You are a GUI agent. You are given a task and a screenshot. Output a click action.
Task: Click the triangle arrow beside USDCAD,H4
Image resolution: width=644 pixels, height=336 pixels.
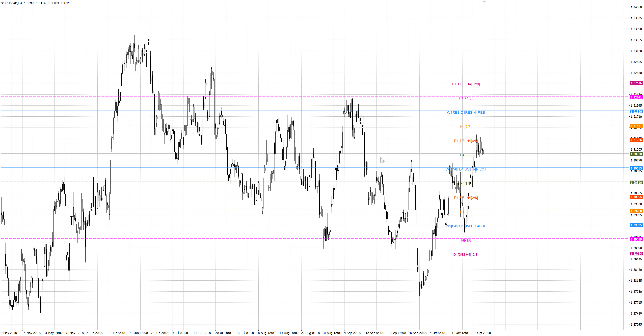pos(3,3)
